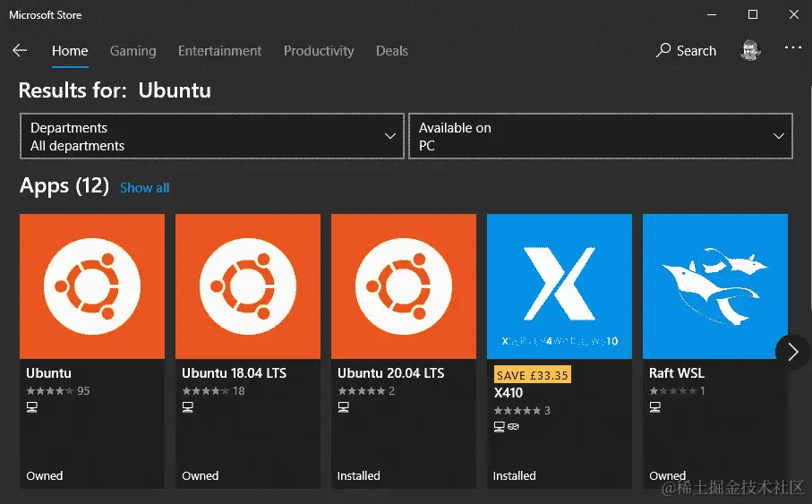Expand the Departments dropdown
Viewport: 812px width, 504px height.
(x=212, y=136)
